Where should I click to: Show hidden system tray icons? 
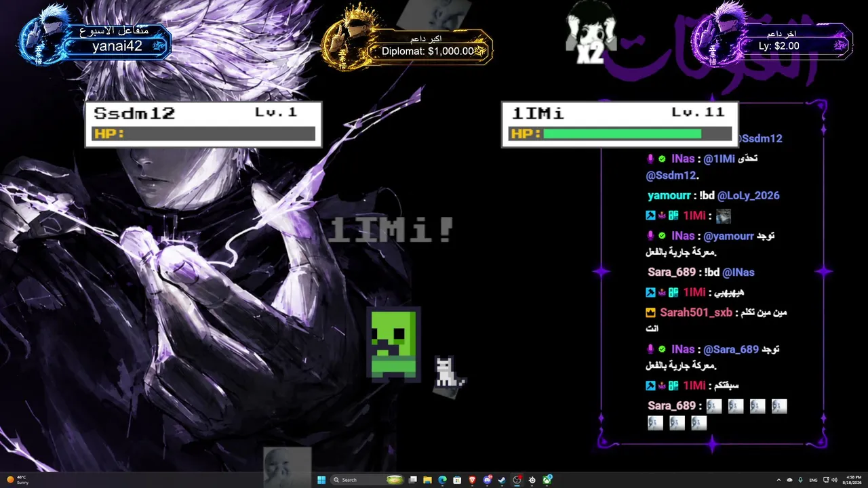pyautogui.click(x=778, y=480)
